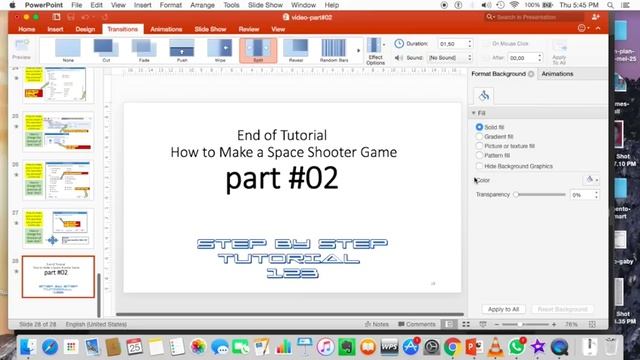Select slide 26 thumbnail
The height and width of the screenshot is (360, 640).
coord(58,180)
